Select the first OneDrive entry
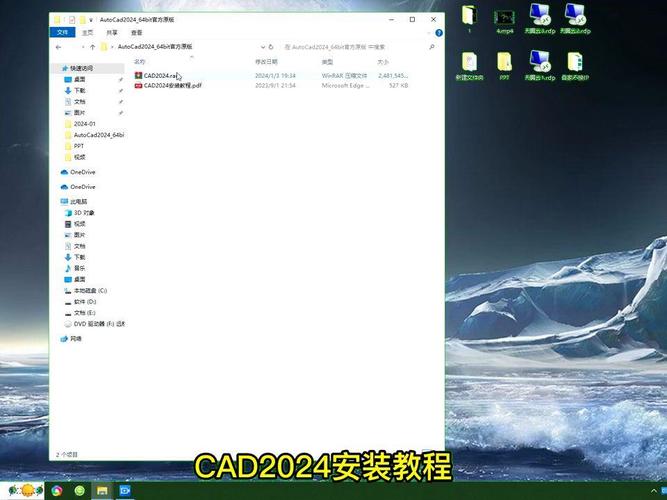 click(x=83, y=172)
